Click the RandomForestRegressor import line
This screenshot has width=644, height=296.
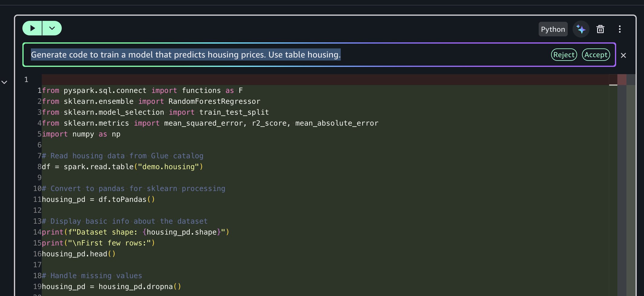click(x=151, y=101)
